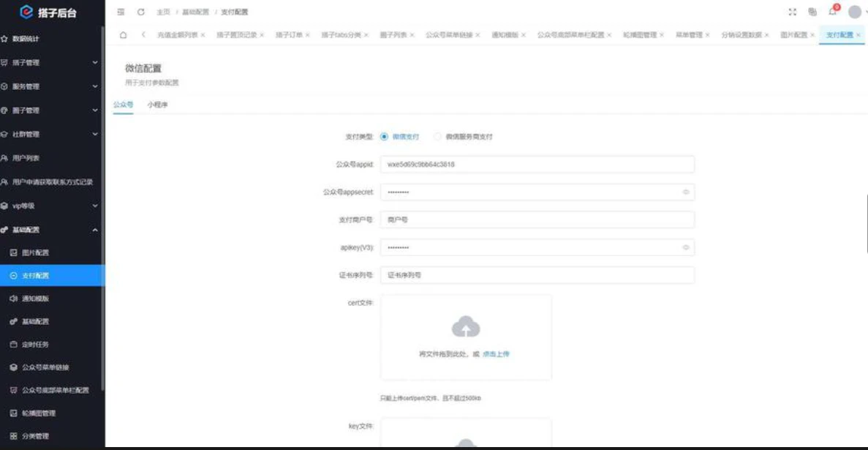Click the home icon in tab bar
The image size is (868, 450).
click(x=123, y=34)
